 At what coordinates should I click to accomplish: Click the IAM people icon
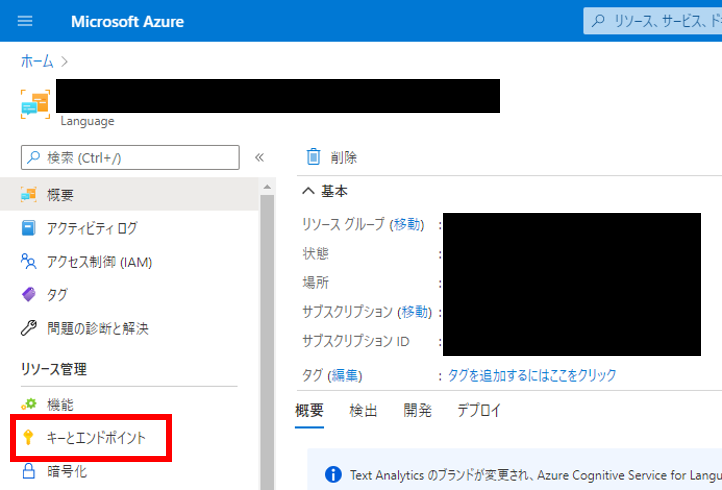(x=29, y=261)
